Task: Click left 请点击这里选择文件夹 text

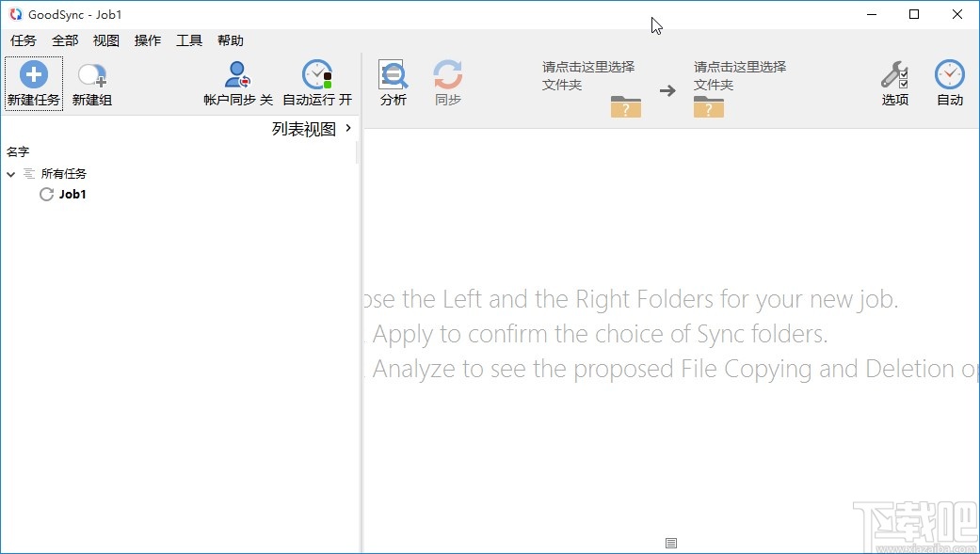Action: pos(588,75)
